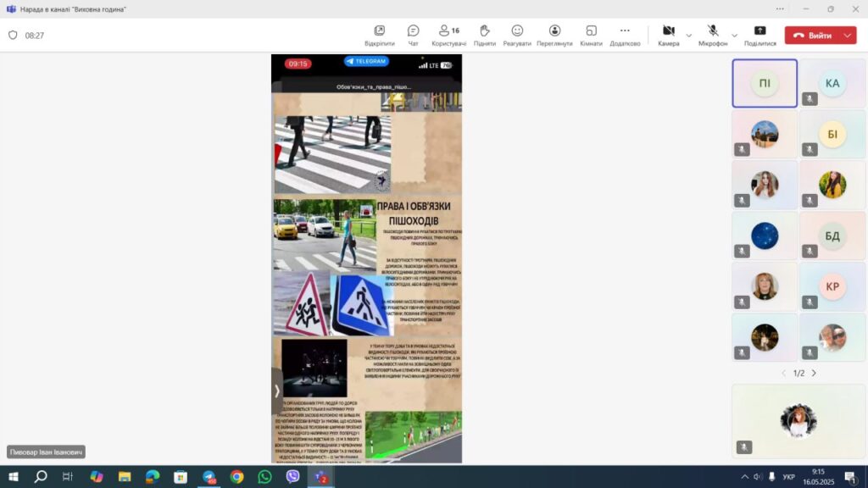Select the КА participant tile
The image size is (868, 488).
click(x=832, y=83)
